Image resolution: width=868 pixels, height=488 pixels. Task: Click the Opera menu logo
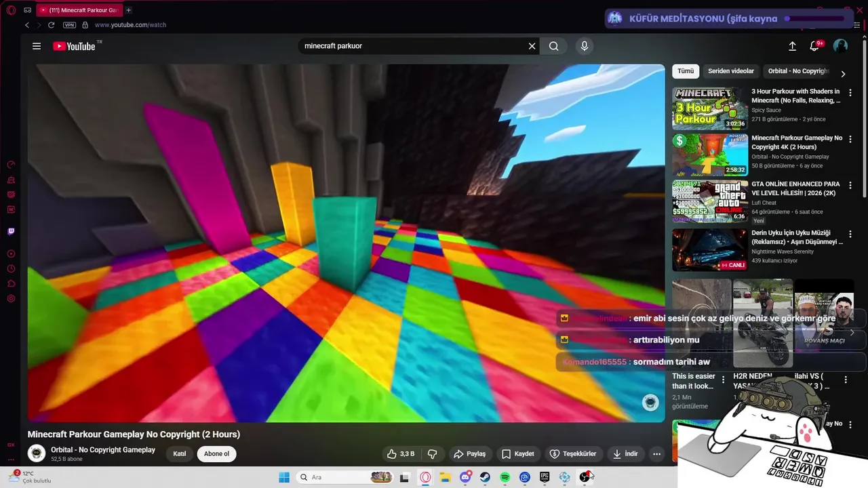11,10
